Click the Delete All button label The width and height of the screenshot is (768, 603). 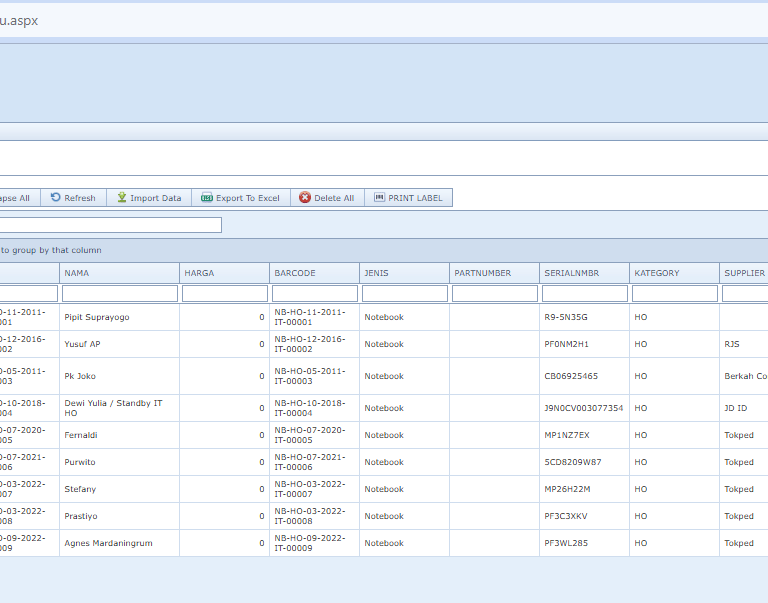point(334,198)
